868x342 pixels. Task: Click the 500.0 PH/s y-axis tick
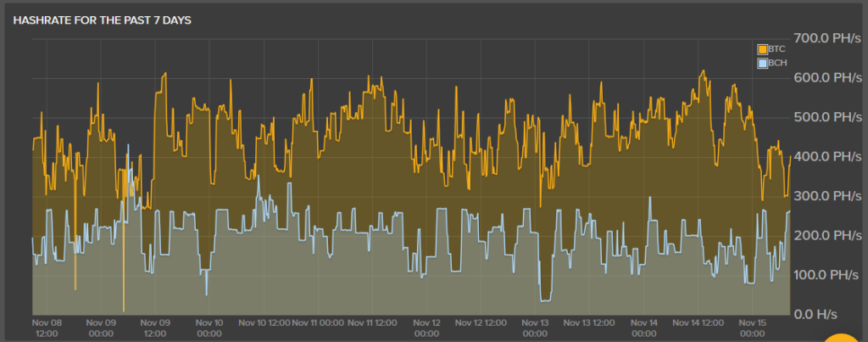tap(826, 117)
